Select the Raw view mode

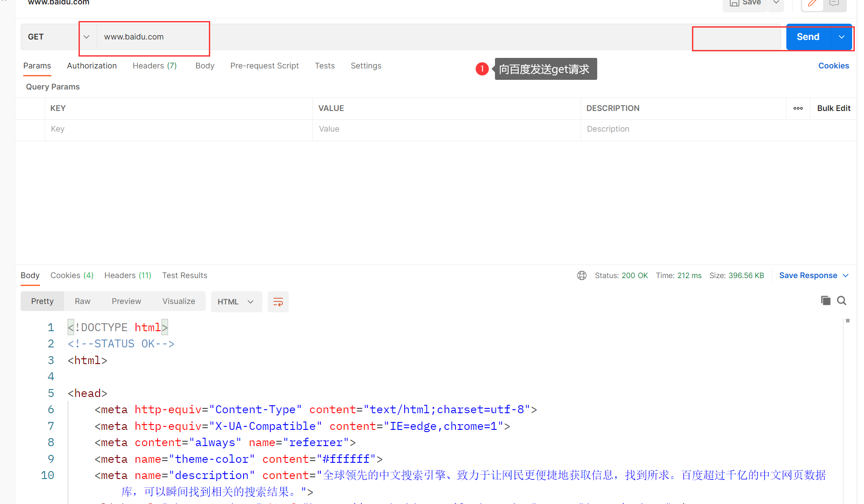(x=82, y=301)
